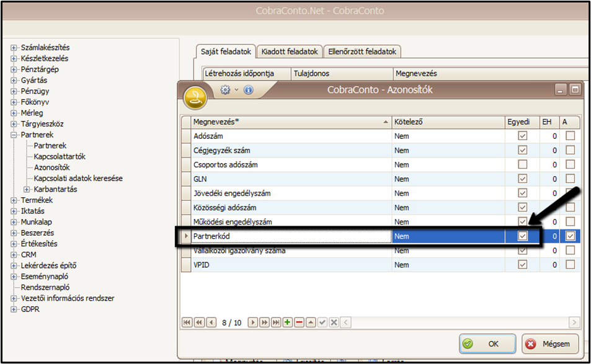Enable the A checkbox for VPID
The width and height of the screenshot is (591, 364).
(571, 265)
